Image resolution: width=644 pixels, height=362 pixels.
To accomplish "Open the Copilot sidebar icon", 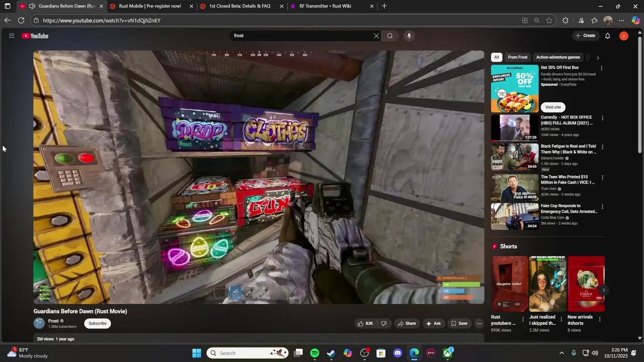I will [635, 21].
